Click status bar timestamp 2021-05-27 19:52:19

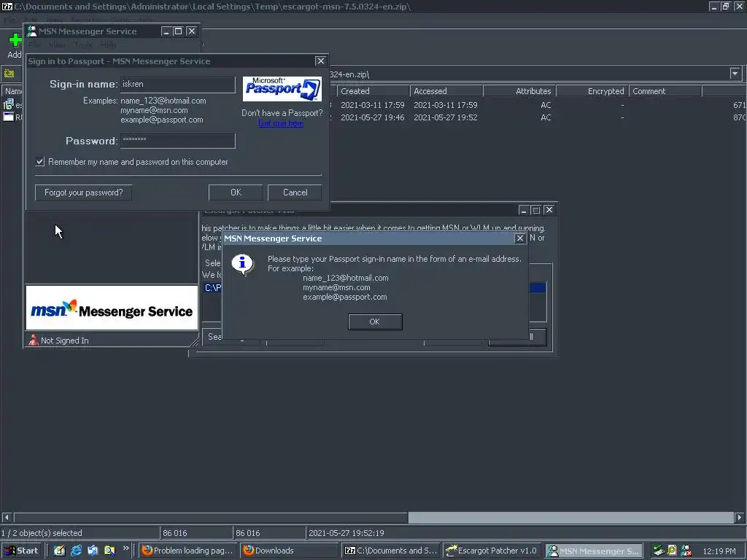(x=347, y=533)
